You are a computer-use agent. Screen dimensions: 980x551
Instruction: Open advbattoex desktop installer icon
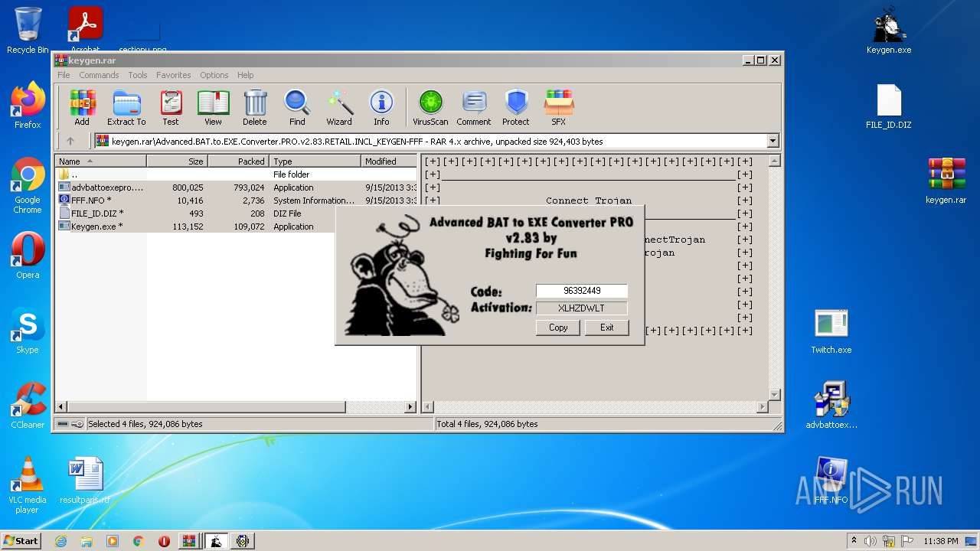[831, 406]
